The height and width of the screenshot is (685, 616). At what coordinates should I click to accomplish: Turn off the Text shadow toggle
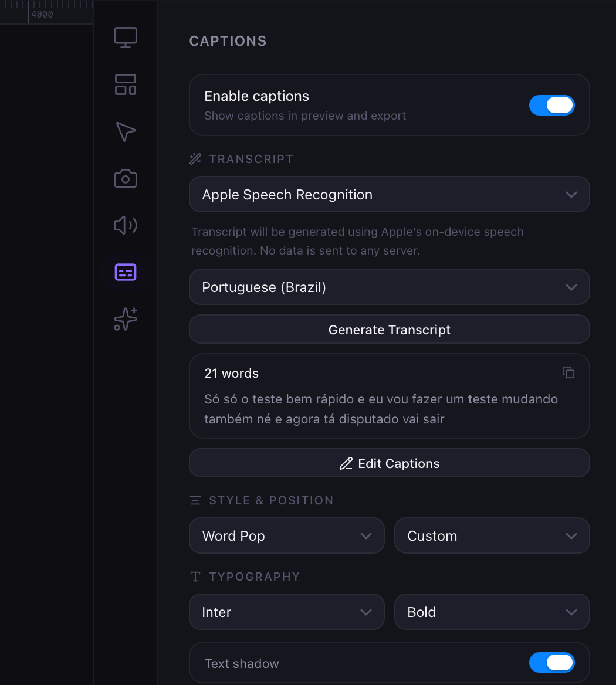551,663
